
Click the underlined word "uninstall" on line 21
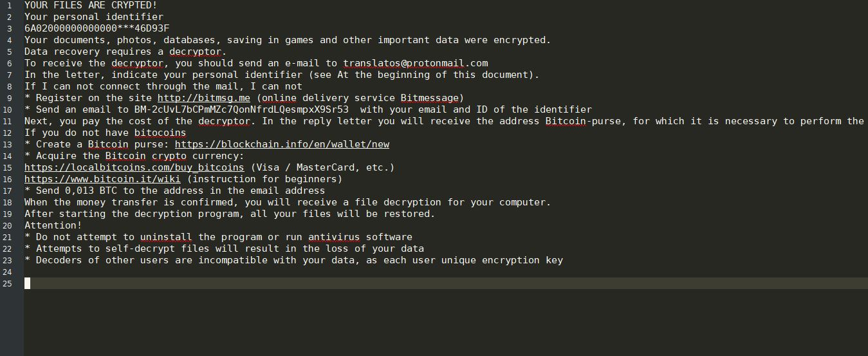(x=166, y=237)
